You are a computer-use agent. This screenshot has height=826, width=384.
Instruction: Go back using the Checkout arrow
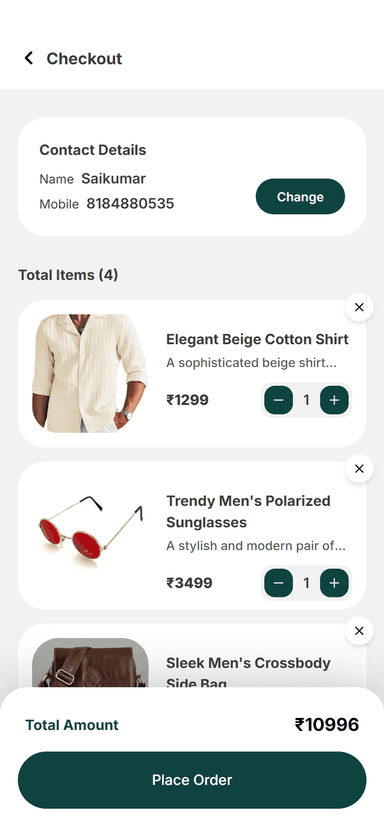(28, 58)
